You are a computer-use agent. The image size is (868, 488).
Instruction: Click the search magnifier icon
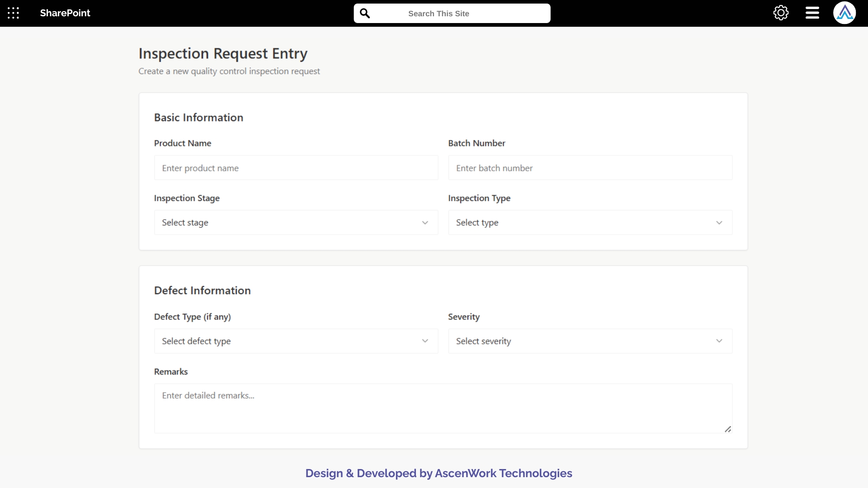(365, 13)
